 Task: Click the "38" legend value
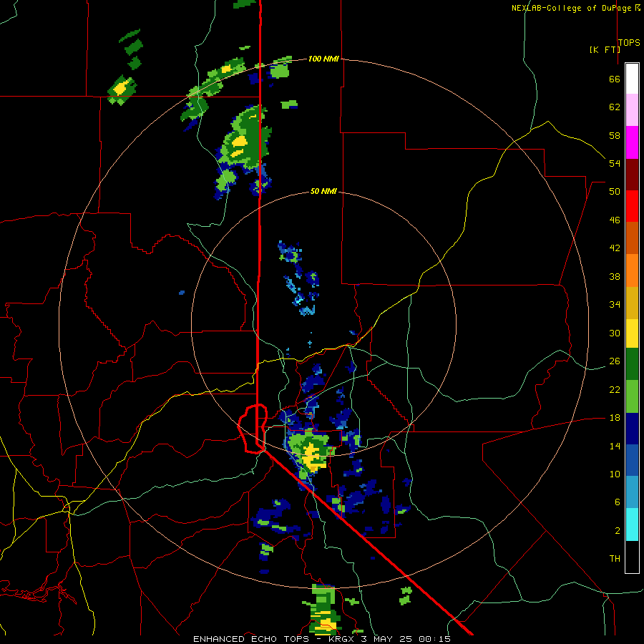(615, 276)
